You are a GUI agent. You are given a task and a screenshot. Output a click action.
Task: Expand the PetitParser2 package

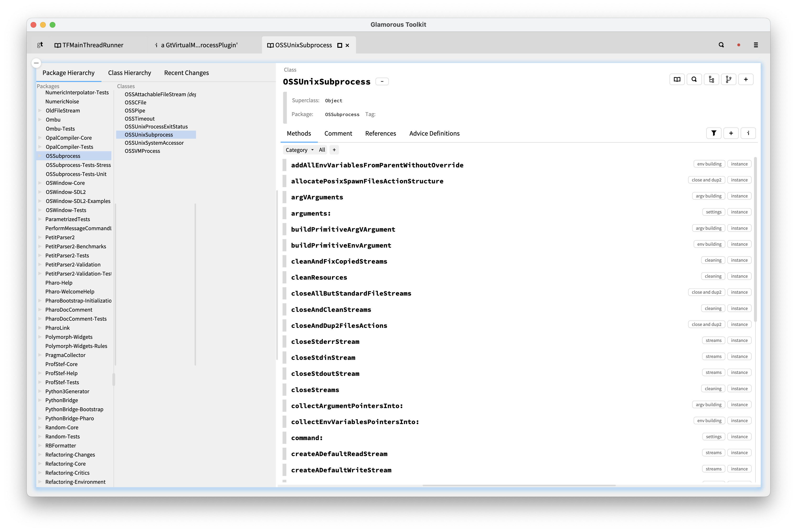[40, 238]
